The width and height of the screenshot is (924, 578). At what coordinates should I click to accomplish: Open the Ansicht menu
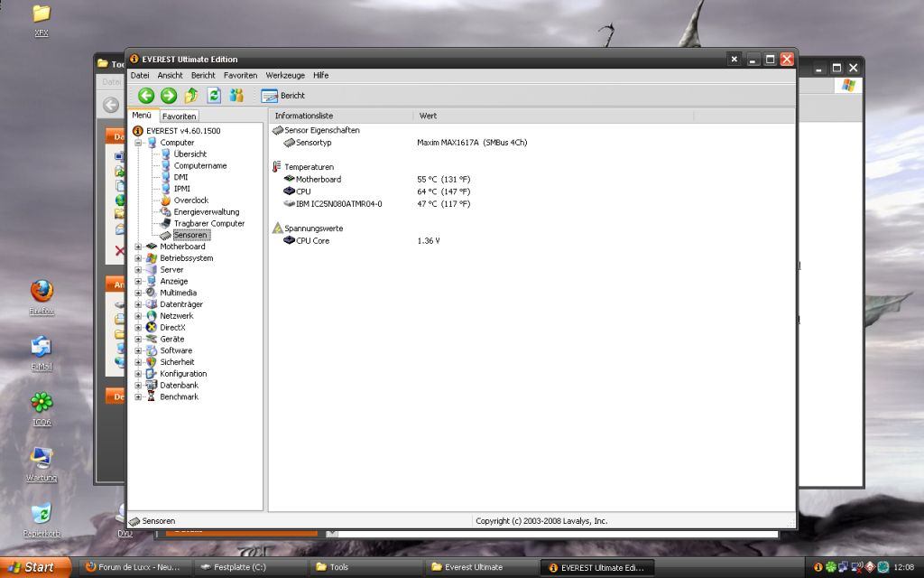coord(170,76)
